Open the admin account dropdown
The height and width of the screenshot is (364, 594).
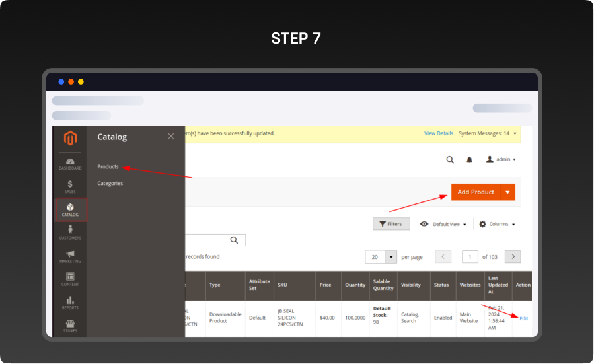coord(501,159)
